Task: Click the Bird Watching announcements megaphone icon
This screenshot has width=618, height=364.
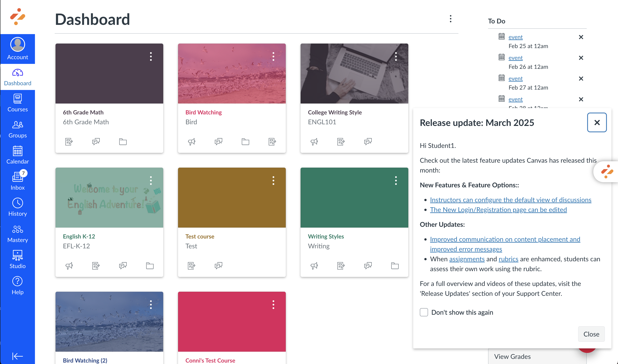Action: click(x=191, y=142)
